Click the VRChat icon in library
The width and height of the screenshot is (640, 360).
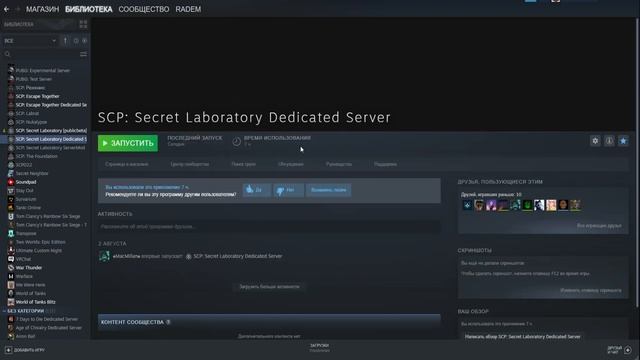(11, 259)
